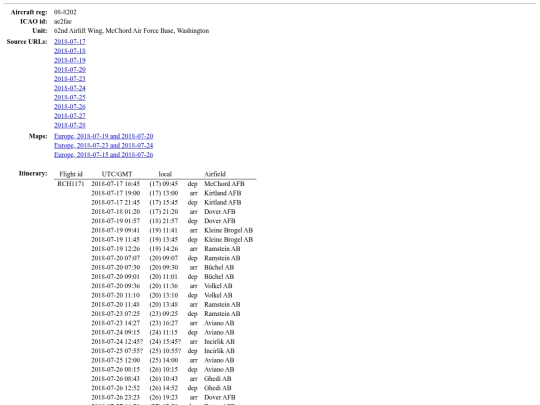Click UTC time 2018-07-18 01:20
The image size is (540, 405).
pos(115,212)
